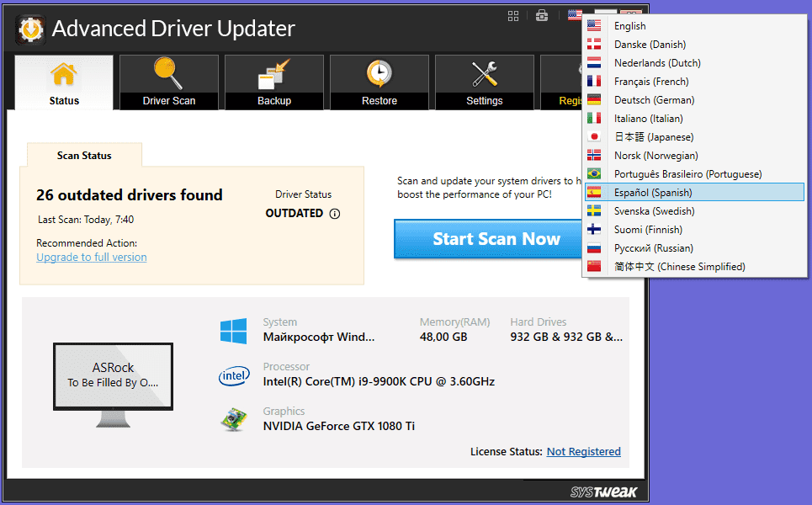Click the Backup folder arrow icon
Viewport: 812px width, 505px height.
(x=274, y=74)
